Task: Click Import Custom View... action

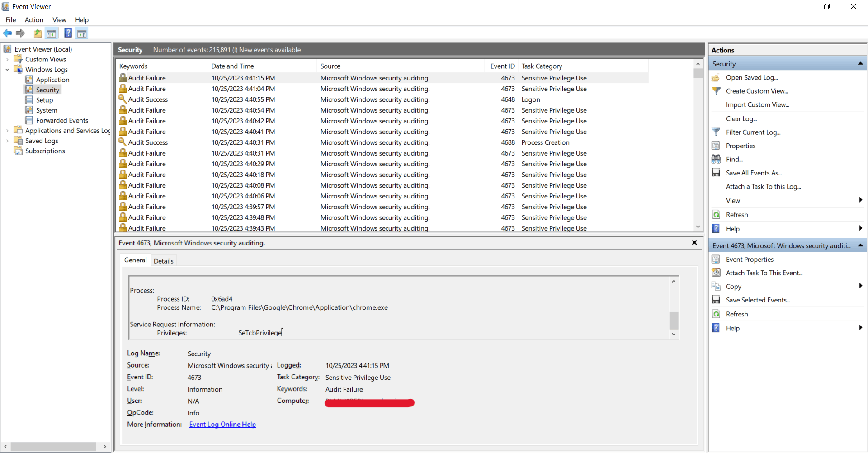Action: click(758, 104)
